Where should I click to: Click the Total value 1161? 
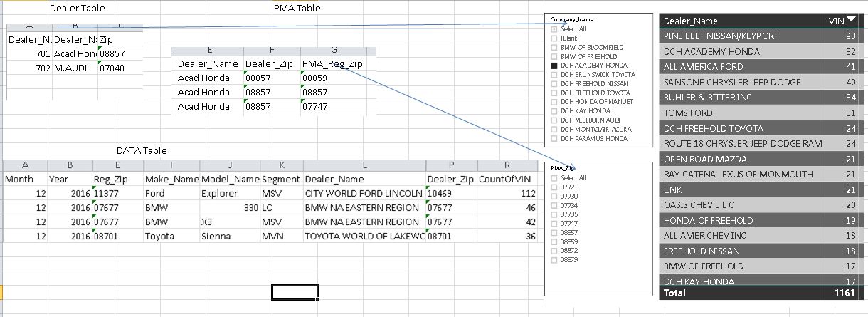tap(845, 293)
